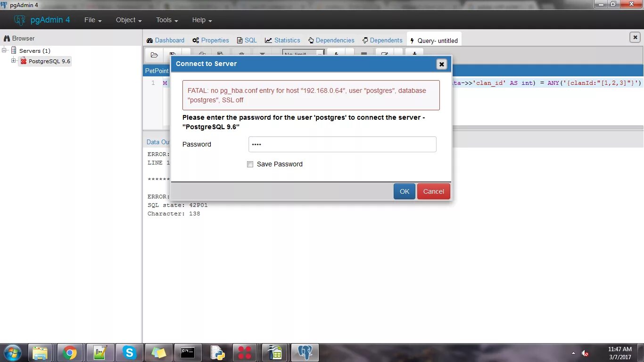
Task: Show hidden tray icons arrow
Action: (573, 353)
